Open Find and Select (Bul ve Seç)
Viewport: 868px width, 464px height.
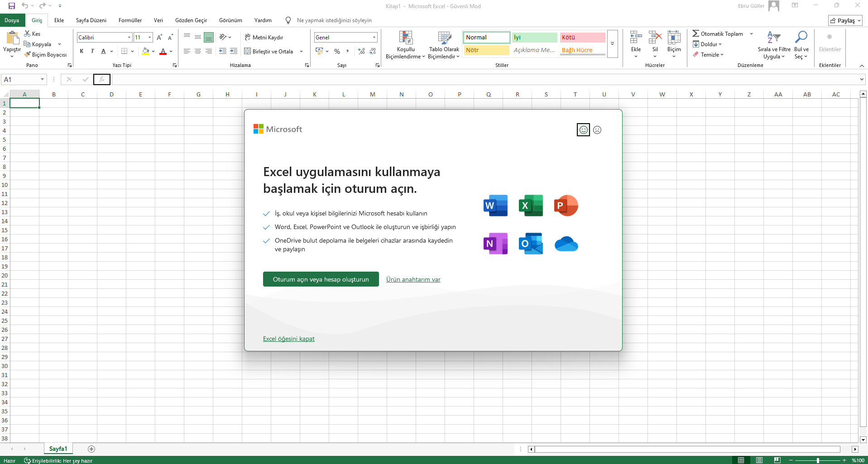pyautogui.click(x=801, y=45)
